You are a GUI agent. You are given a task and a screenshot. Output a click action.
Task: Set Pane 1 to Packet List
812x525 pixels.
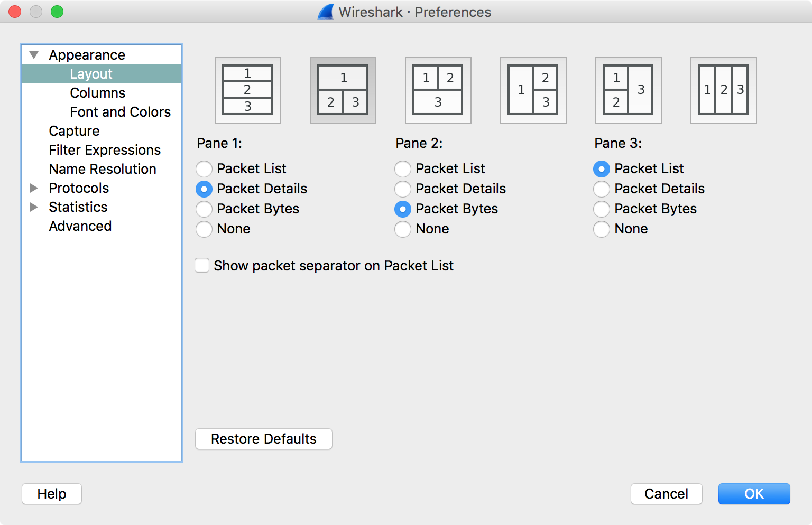click(204, 169)
